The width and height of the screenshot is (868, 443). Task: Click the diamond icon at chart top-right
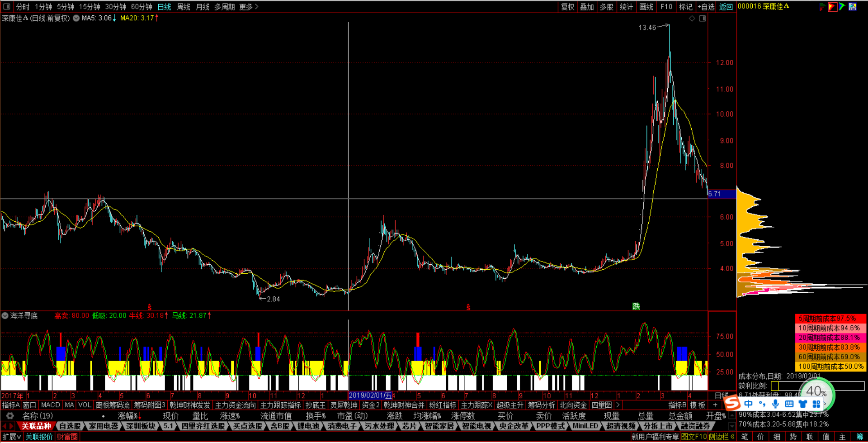pos(692,19)
